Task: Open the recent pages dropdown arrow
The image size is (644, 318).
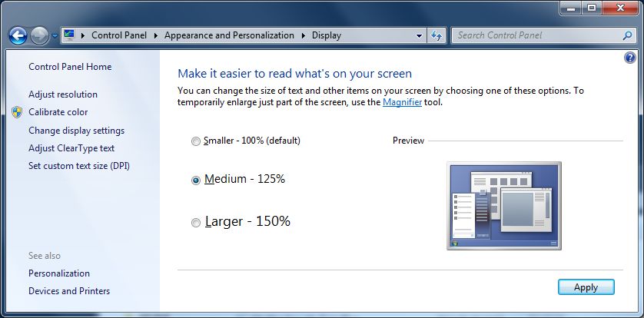Action: coord(53,35)
